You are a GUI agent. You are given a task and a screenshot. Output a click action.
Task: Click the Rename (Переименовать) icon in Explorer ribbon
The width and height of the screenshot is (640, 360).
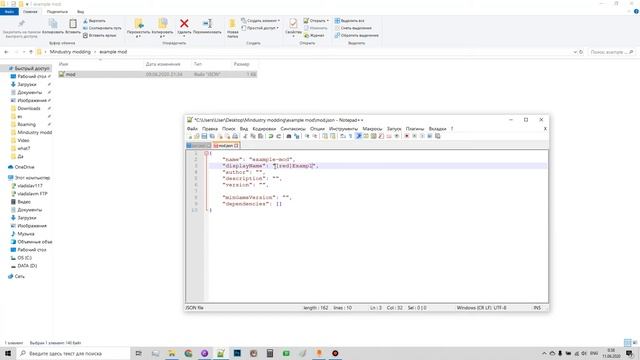click(207, 24)
